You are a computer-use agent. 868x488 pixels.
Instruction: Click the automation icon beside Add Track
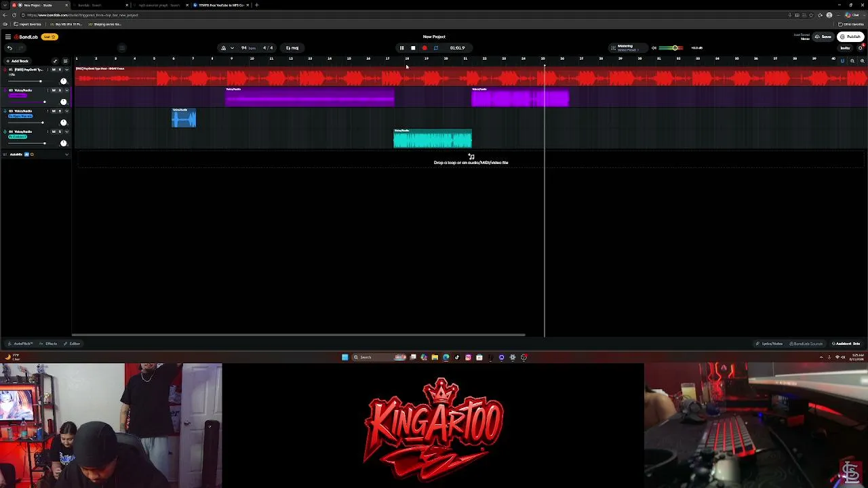click(55, 61)
